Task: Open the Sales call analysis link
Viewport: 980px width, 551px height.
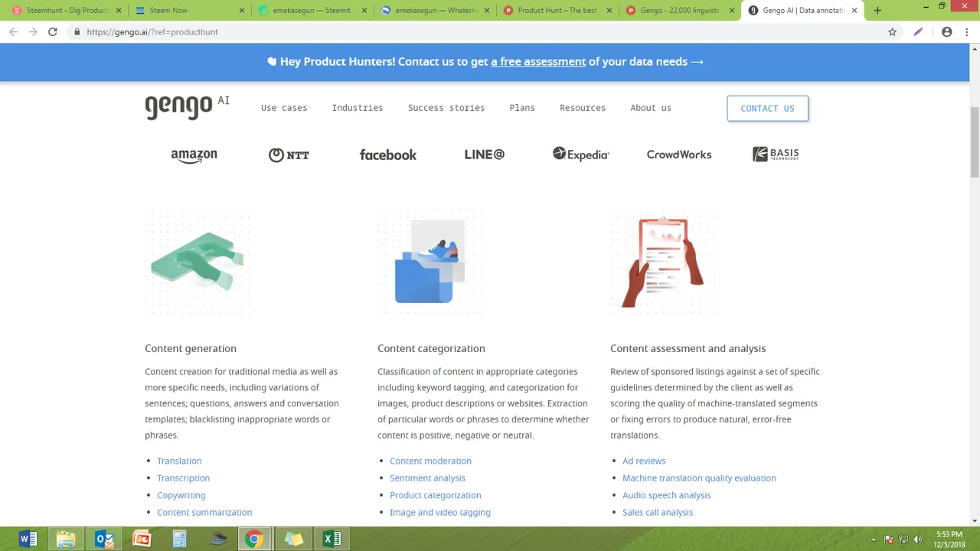Action: coord(658,513)
